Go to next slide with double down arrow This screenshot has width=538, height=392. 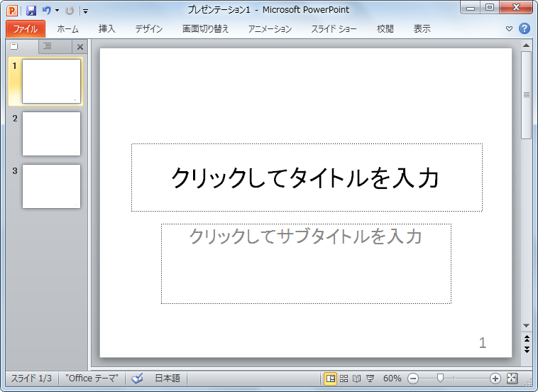[x=527, y=350]
